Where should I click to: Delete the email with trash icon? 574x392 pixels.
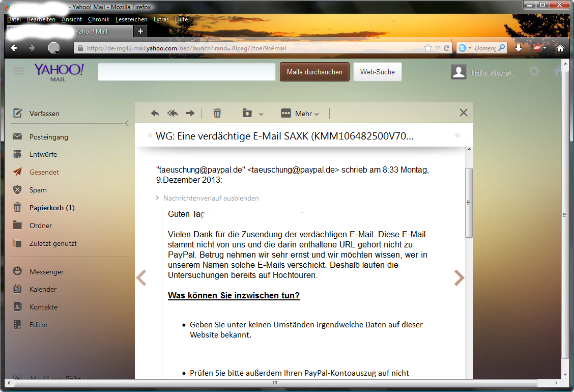[x=217, y=114]
